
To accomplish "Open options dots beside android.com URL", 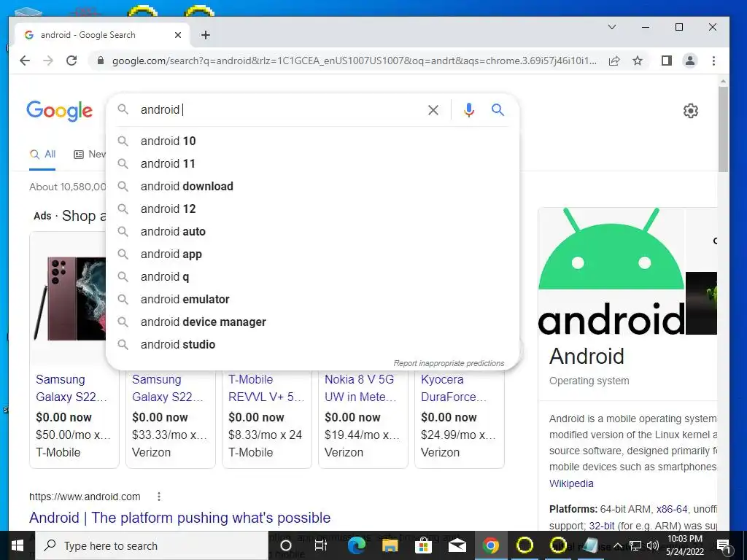I will (x=158, y=497).
